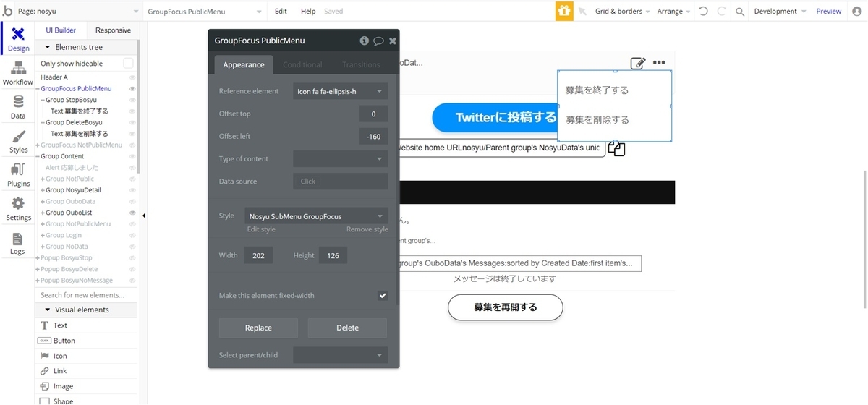Toggle Make this element fixed-width checkbox
The width and height of the screenshot is (868, 405).
point(383,296)
